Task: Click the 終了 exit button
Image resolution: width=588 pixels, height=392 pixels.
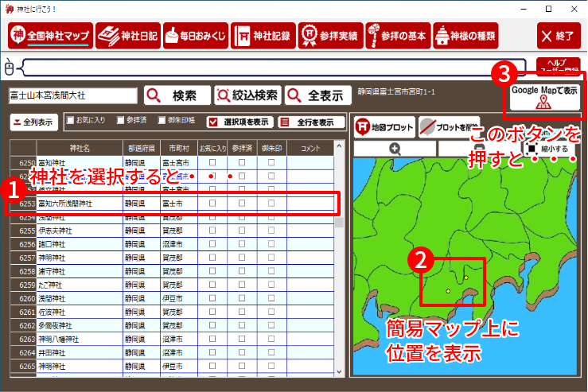Action: point(559,35)
